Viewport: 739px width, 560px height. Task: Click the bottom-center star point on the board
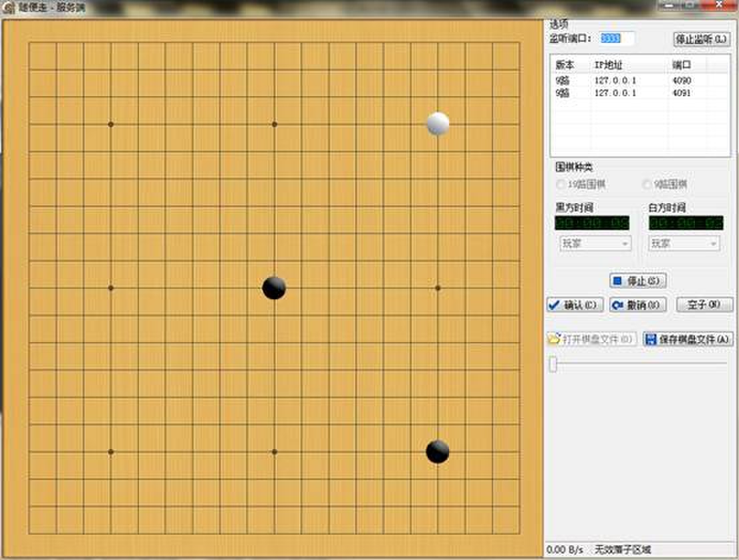(274, 452)
